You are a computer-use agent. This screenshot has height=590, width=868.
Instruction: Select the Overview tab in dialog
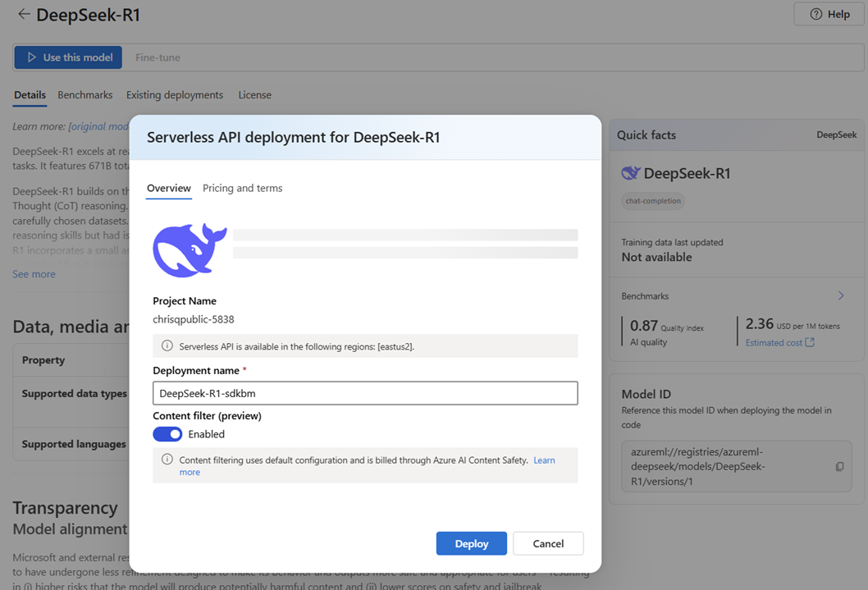[x=169, y=188]
